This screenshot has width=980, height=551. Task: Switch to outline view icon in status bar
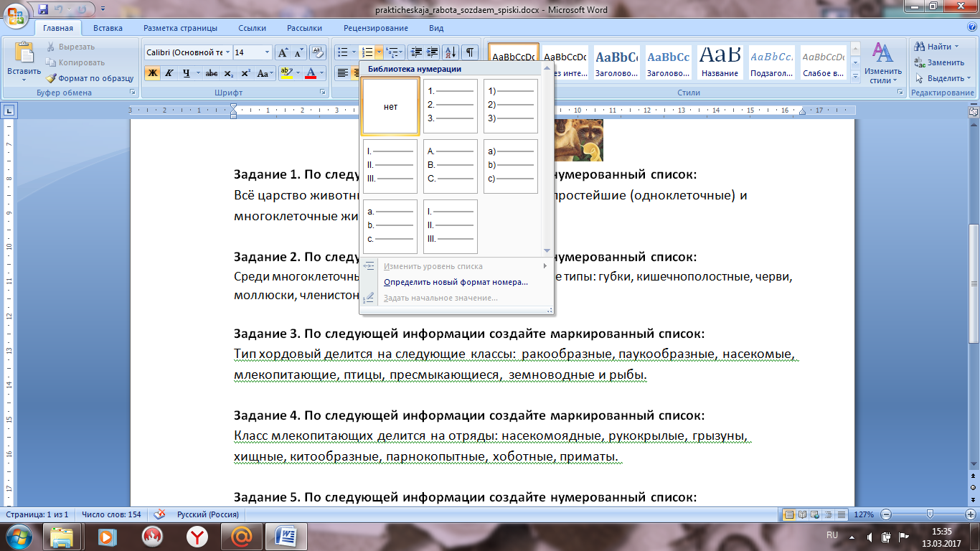tap(826, 514)
